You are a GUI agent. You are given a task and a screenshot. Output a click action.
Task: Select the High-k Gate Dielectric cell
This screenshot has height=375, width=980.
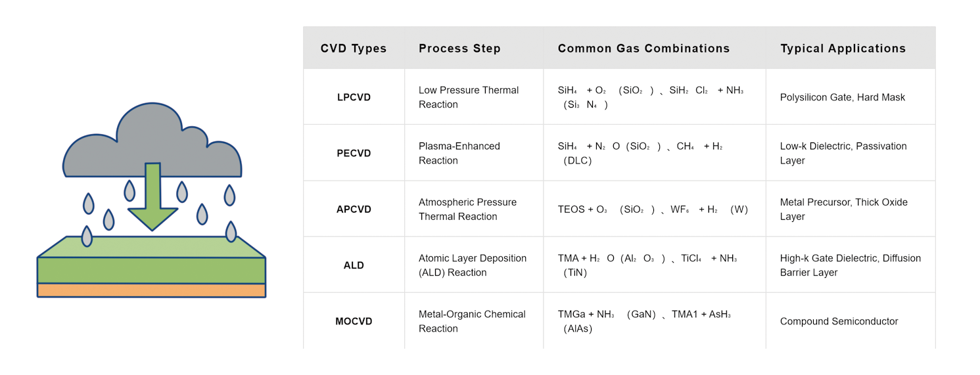point(850,265)
